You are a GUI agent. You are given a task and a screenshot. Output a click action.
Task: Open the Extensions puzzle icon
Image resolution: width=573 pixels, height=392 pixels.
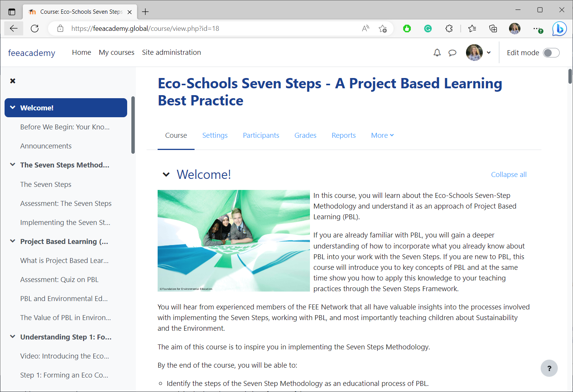coord(449,29)
